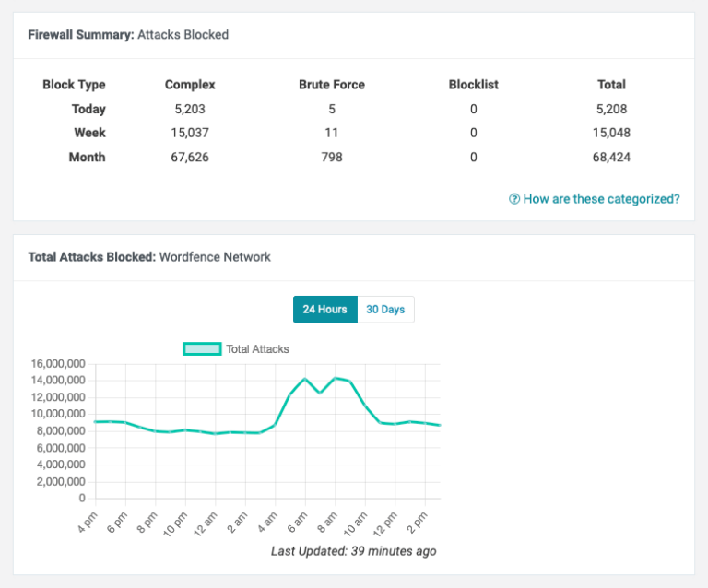Screen dimensions: 708x588
Task: Switch to the 30 Days view
Action: [385, 310]
